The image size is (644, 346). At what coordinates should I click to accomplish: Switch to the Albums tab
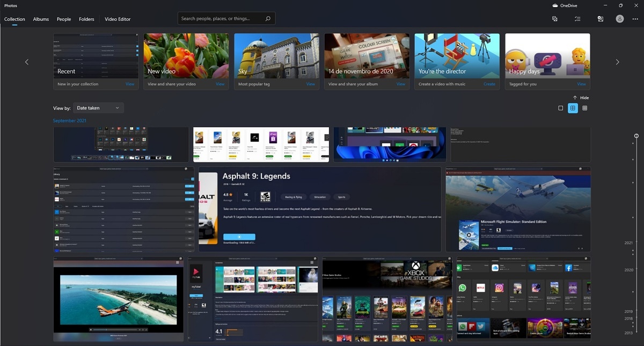coord(41,19)
